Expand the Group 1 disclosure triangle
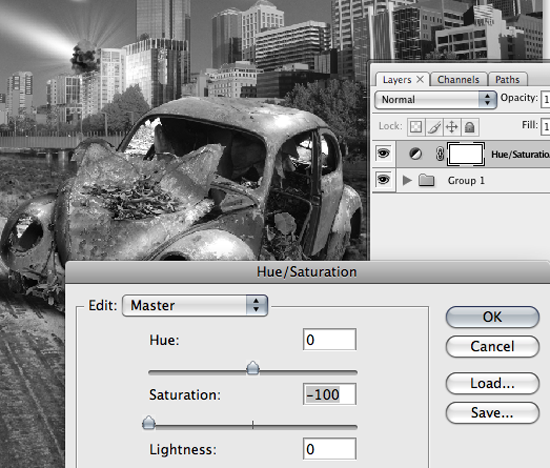Image resolution: width=550 pixels, height=468 pixels. [407, 180]
